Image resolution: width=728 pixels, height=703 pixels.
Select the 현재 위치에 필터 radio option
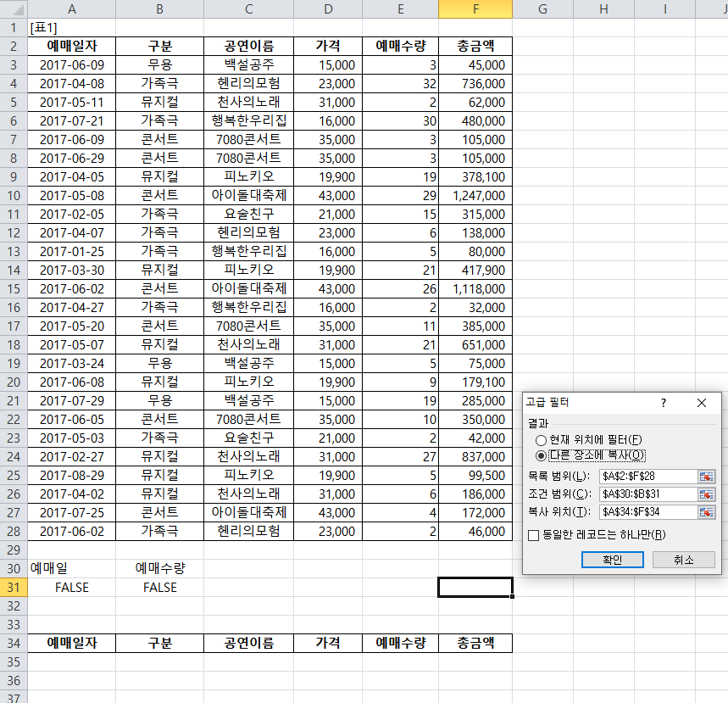(542, 440)
